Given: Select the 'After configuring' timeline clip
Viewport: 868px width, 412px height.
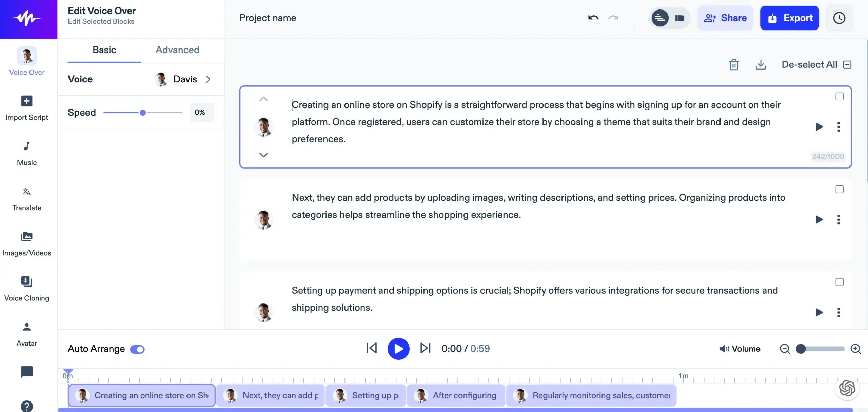Looking at the screenshot, I should pyautogui.click(x=456, y=395).
